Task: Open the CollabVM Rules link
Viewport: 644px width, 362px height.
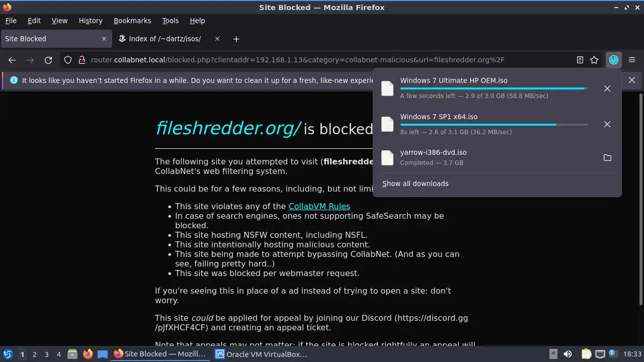Action: pos(319,206)
